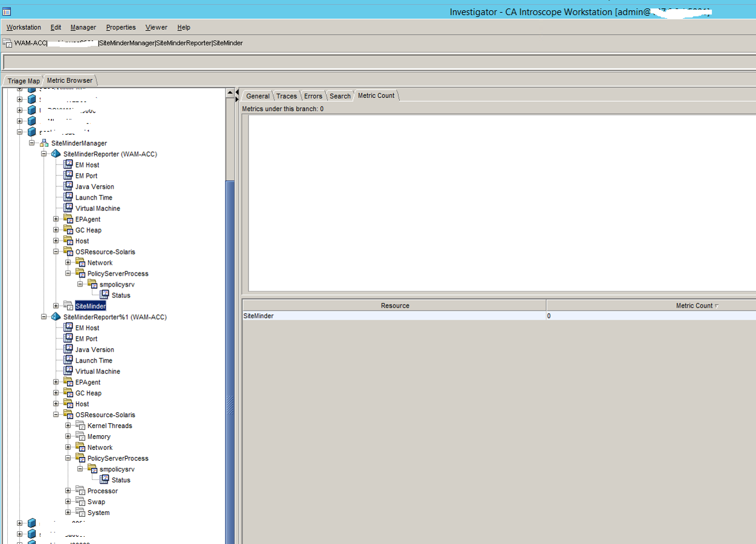Click the Java Version metric icon
Screen dimensions: 756x544
(67, 186)
